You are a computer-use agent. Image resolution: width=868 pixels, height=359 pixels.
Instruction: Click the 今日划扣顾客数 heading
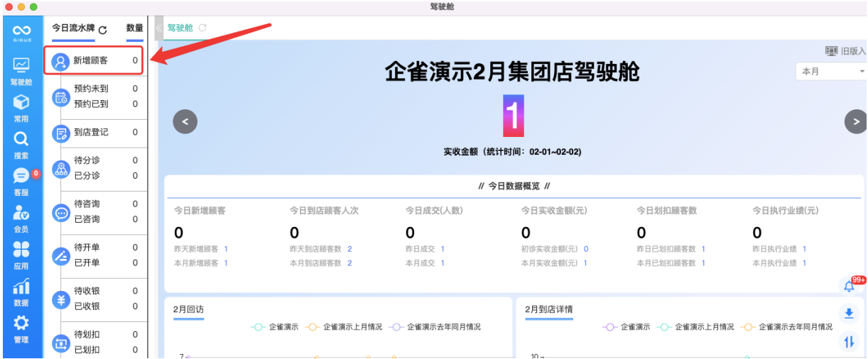tap(667, 211)
